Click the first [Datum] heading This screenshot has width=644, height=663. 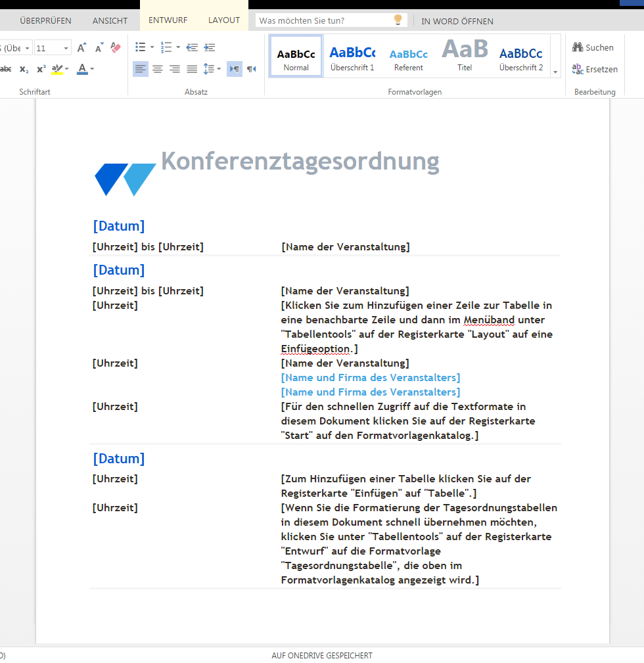tap(119, 226)
